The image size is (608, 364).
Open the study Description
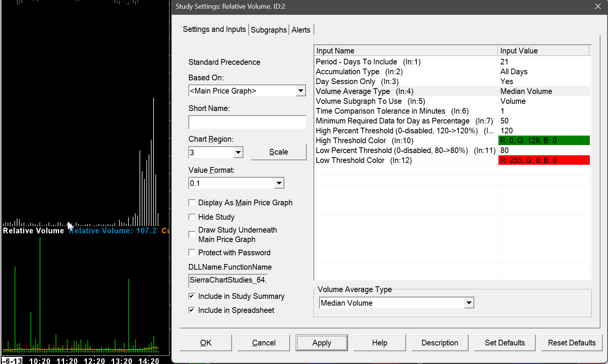coord(440,343)
